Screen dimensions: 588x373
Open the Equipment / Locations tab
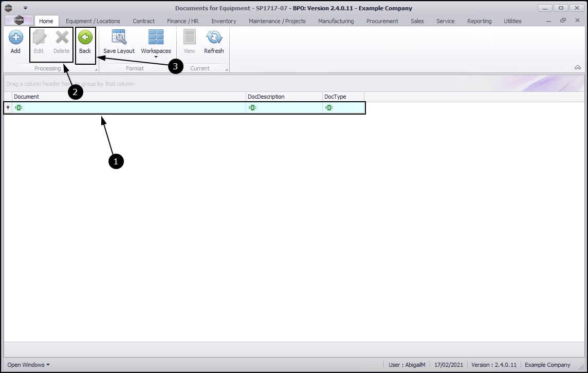pyautogui.click(x=93, y=21)
